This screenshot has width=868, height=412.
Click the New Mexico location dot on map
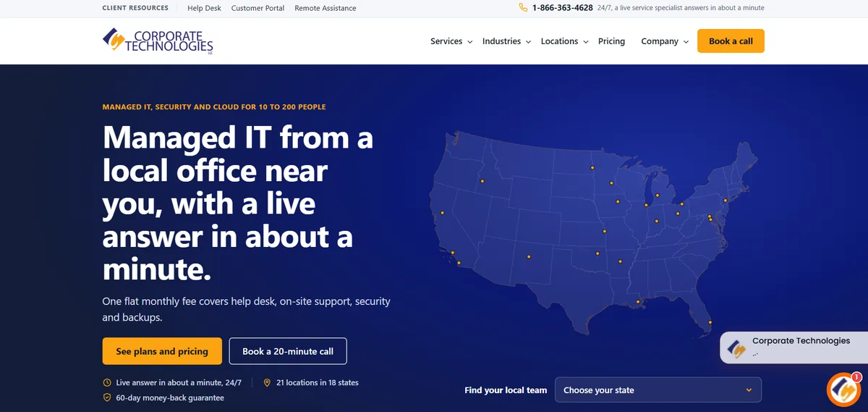[x=529, y=256]
